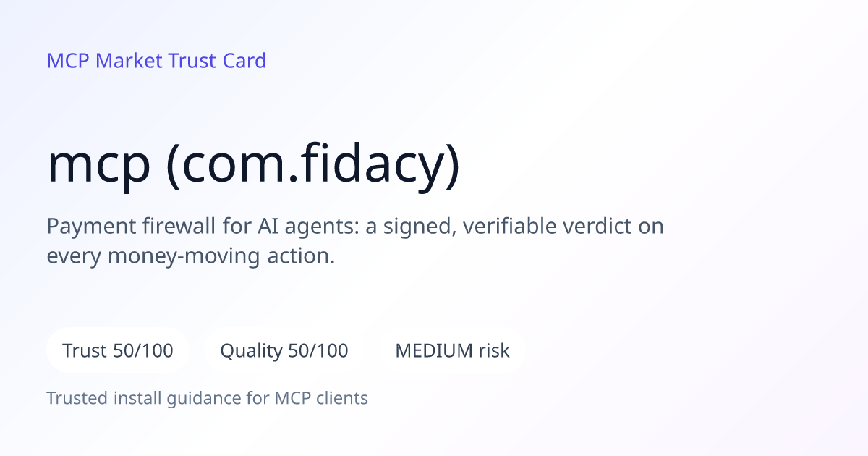
Task: Click "Trust Card" in the purple header
Action: point(218,61)
